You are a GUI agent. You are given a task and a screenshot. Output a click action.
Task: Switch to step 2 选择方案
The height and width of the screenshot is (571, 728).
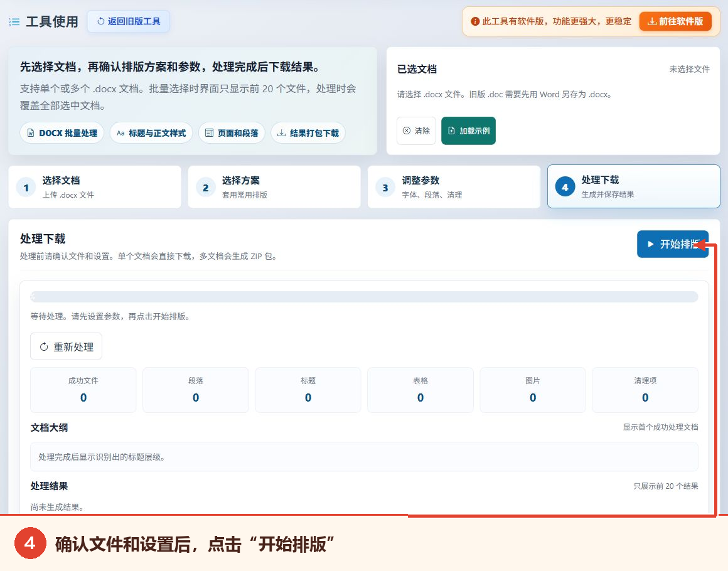[274, 187]
